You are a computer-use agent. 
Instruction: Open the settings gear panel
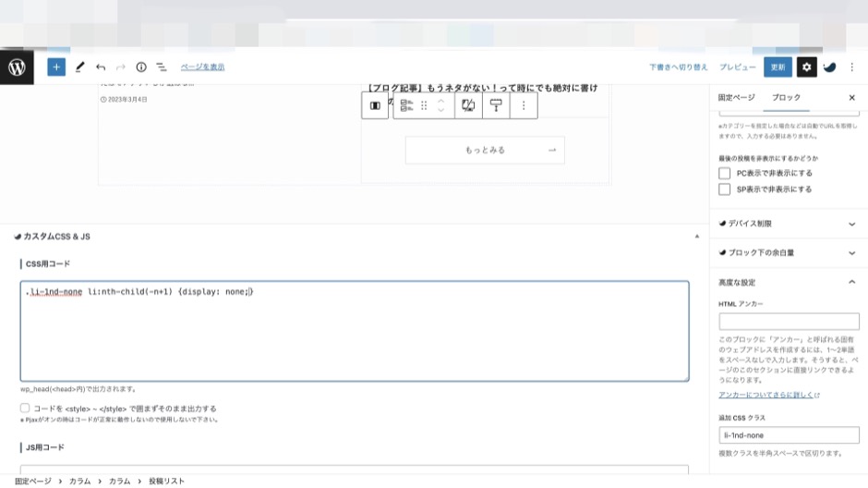806,67
